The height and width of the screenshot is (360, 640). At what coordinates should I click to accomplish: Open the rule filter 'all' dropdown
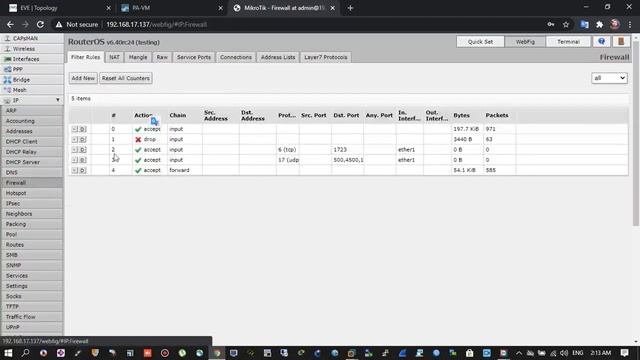click(x=609, y=78)
